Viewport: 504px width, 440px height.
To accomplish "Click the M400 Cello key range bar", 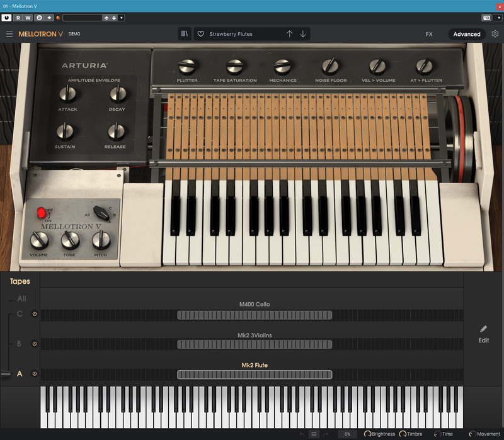I will [255, 315].
